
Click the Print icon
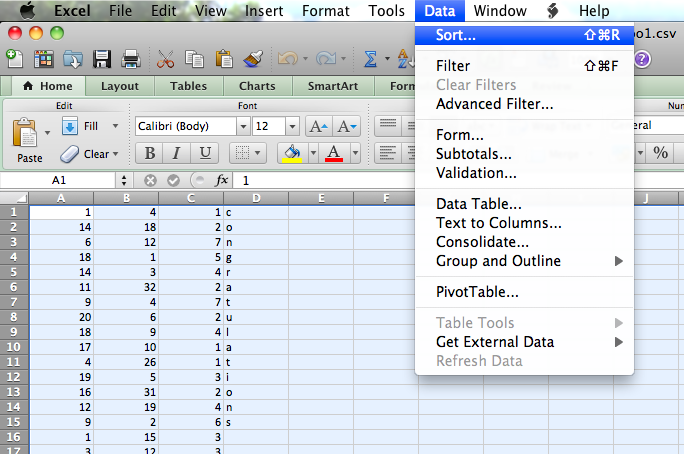[x=130, y=59]
